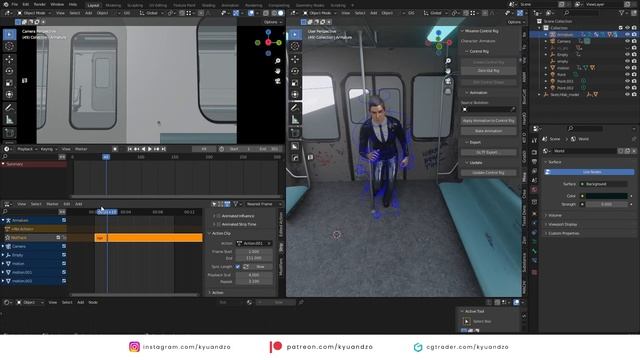Hide the Plane object in outliner
Viewport: 640px width, 360px height.
(x=627, y=75)
